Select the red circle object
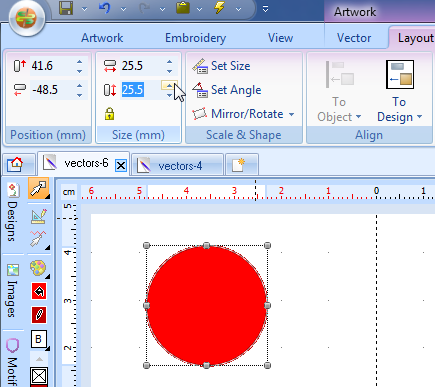435x387 pixels. click(x=207, y=305)
